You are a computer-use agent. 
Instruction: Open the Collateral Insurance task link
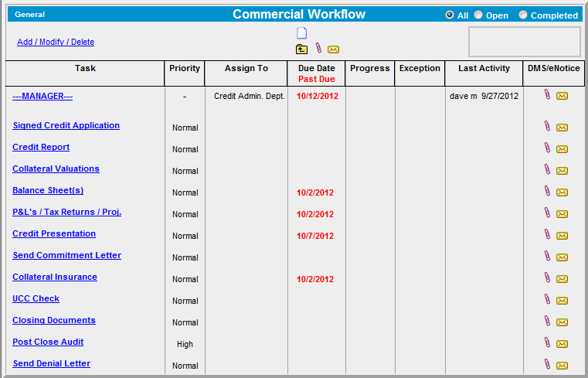point(55,278)
